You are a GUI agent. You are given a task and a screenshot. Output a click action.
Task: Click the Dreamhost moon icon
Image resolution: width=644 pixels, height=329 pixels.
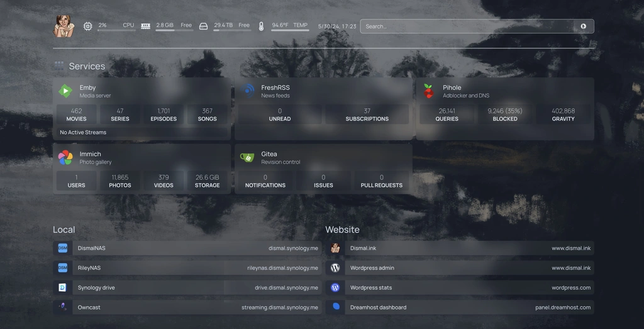(x=336, y=306)
